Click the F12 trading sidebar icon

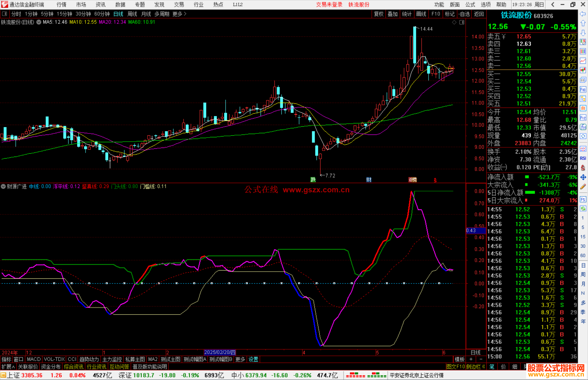coord(583,118)
